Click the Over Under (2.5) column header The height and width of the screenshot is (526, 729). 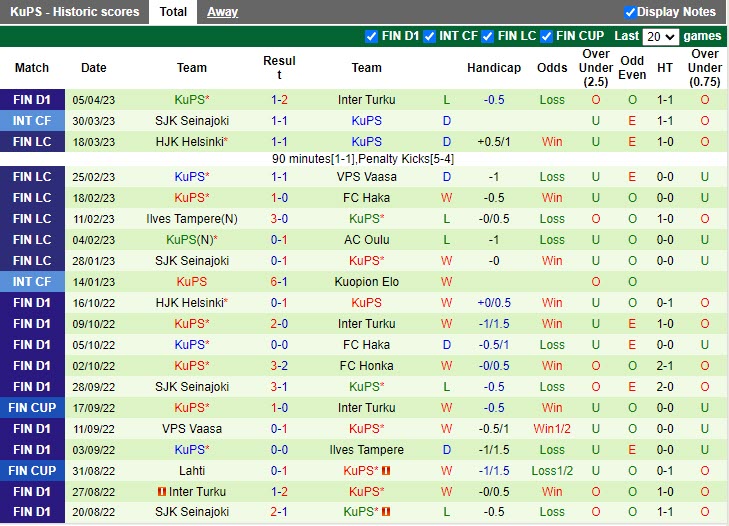596,68
